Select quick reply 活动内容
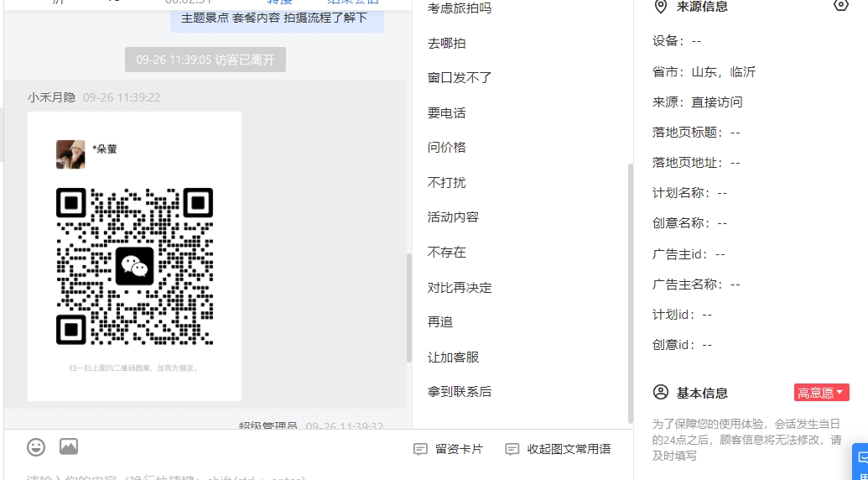This screenshot has width=868, height=480. click(454, 217)
